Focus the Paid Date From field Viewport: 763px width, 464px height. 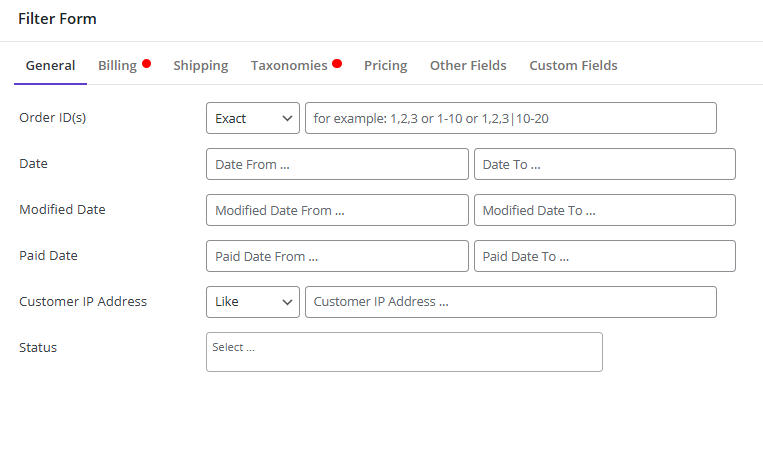tap(337, 256)
